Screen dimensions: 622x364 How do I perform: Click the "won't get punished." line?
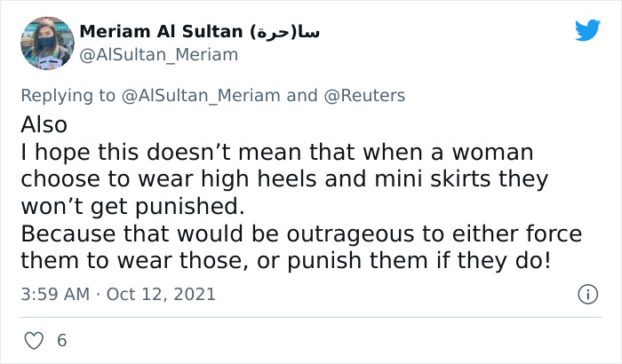click(x=131, y=207)
